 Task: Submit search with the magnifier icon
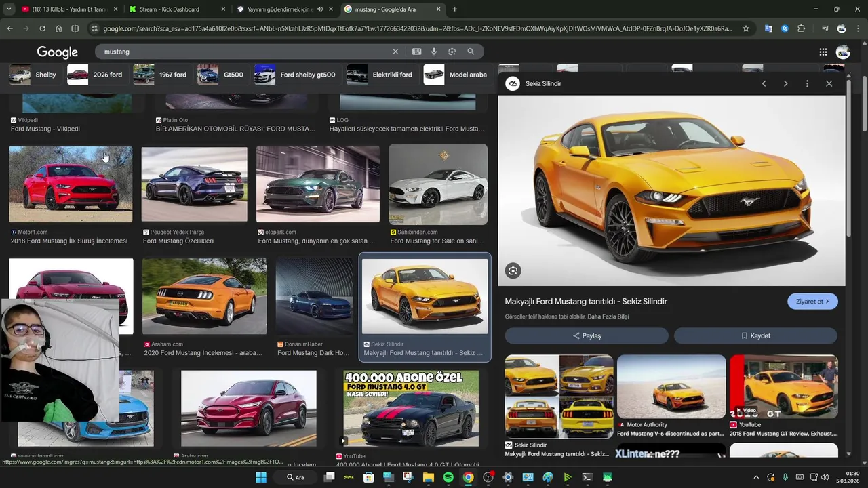pos(471,52)
